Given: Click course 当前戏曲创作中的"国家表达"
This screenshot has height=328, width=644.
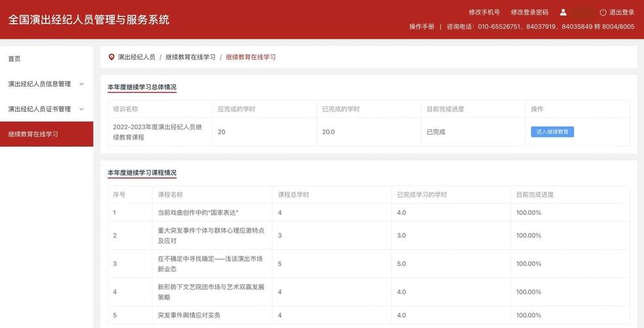Looking at the screenshot, I should coord(199,213).
